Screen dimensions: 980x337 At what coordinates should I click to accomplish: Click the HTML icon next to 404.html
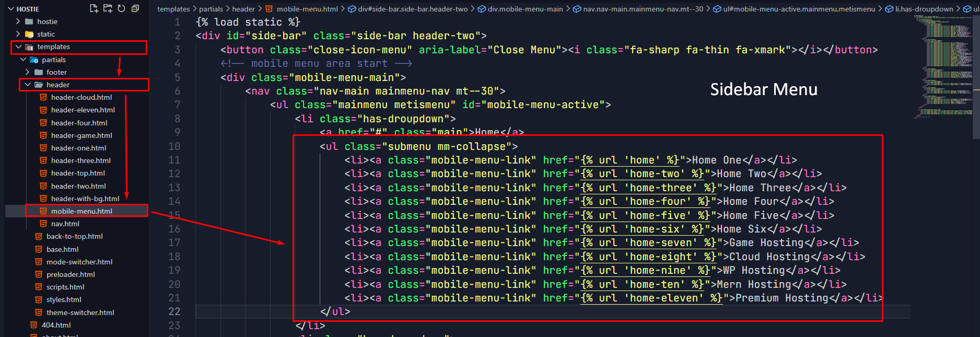[x=34, y=325]
